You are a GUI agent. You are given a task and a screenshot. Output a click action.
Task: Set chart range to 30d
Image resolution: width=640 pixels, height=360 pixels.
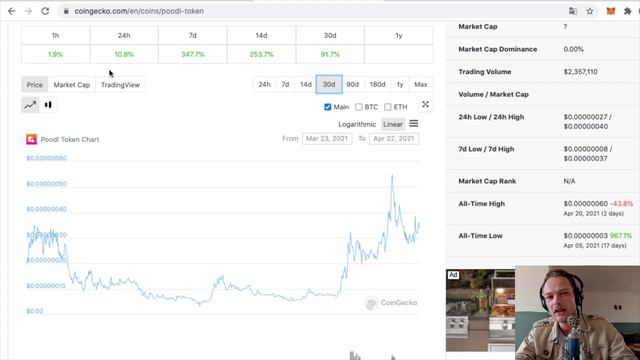pyautogui.click(x=329, y=84)
